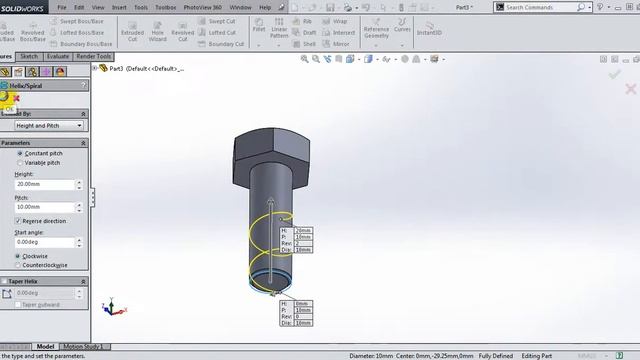Viewport: 640px width, 360px height.
Task: Select the Shell tool
Action: click(304, 44)
